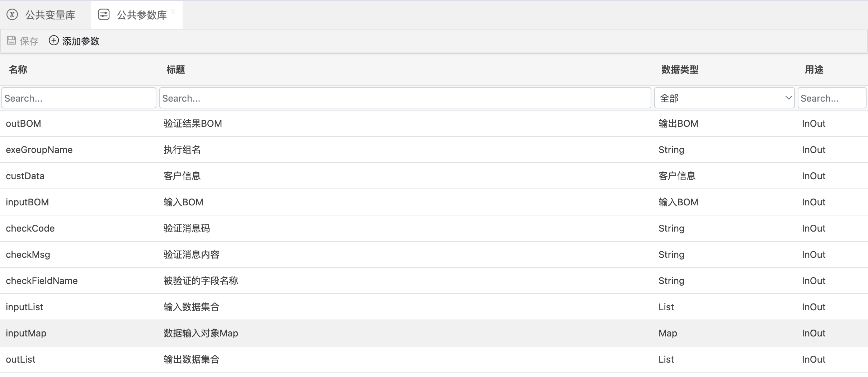Close the 公共参数库 tab
868x377 pixels.
click(173, 12)
